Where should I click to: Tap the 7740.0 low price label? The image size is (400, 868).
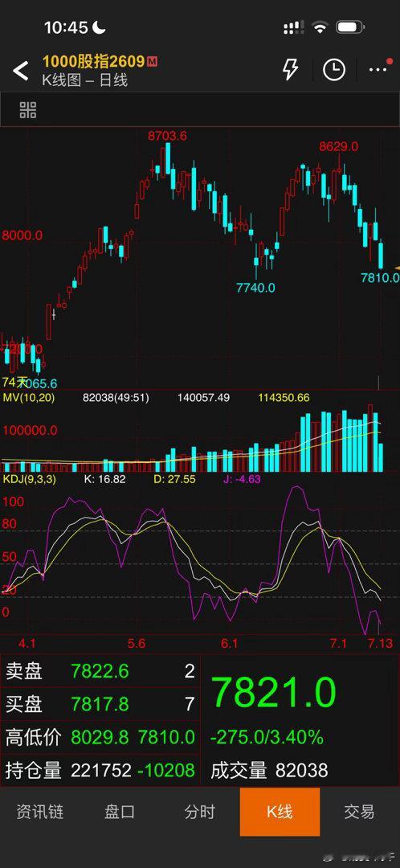(x=255, y=287)
